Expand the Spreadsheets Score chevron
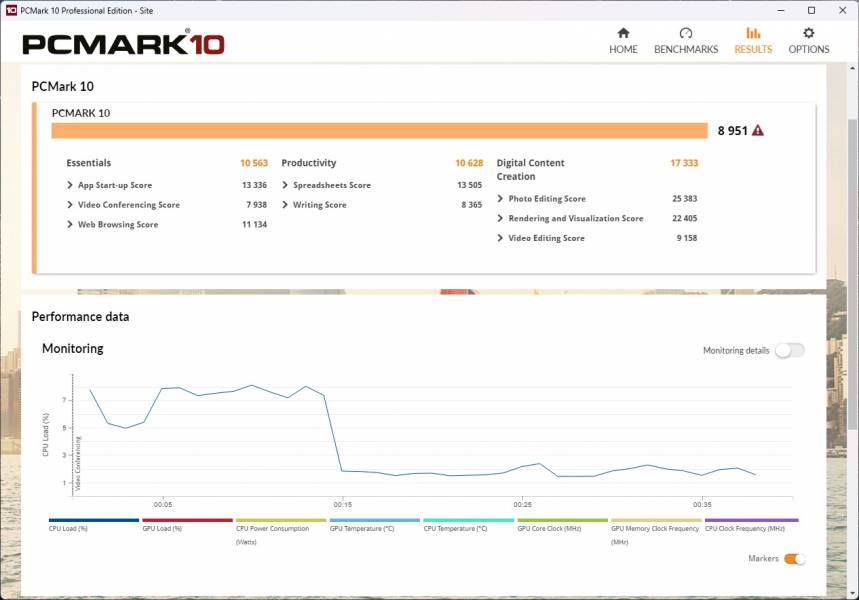 click(285, 185)
